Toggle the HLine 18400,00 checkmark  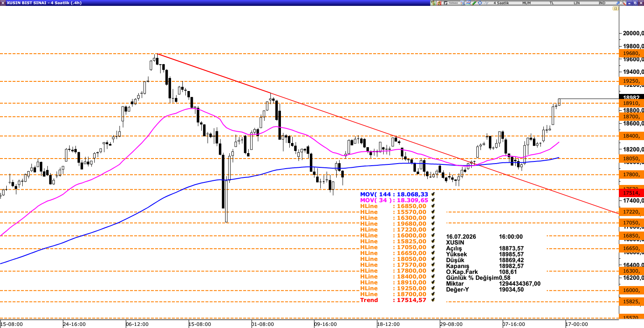pyautogui.click(x=433, y=276)
